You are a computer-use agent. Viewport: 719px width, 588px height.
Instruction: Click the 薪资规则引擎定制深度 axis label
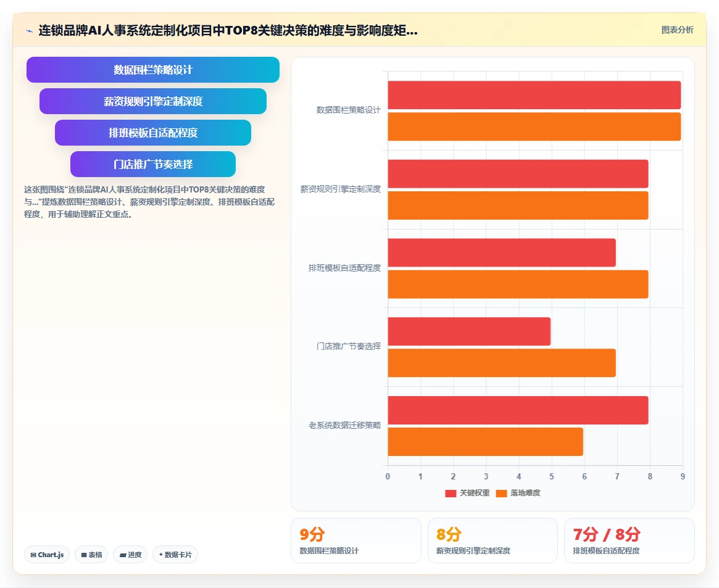click(x=340, y=189)
